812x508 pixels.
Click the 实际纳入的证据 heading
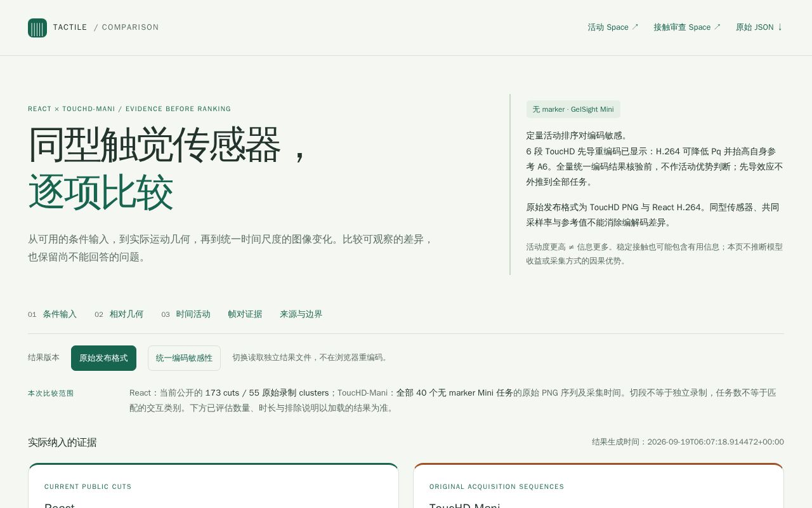62,443
